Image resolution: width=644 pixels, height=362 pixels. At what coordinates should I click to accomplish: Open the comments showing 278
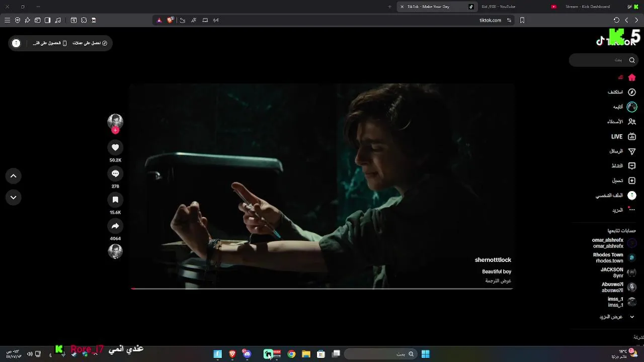click(x=115, y=173)
